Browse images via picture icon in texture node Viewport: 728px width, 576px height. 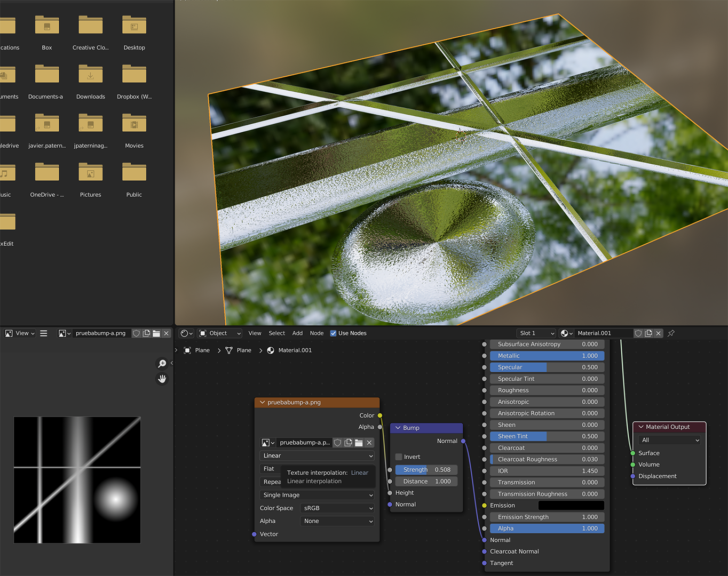coord(268,443)
